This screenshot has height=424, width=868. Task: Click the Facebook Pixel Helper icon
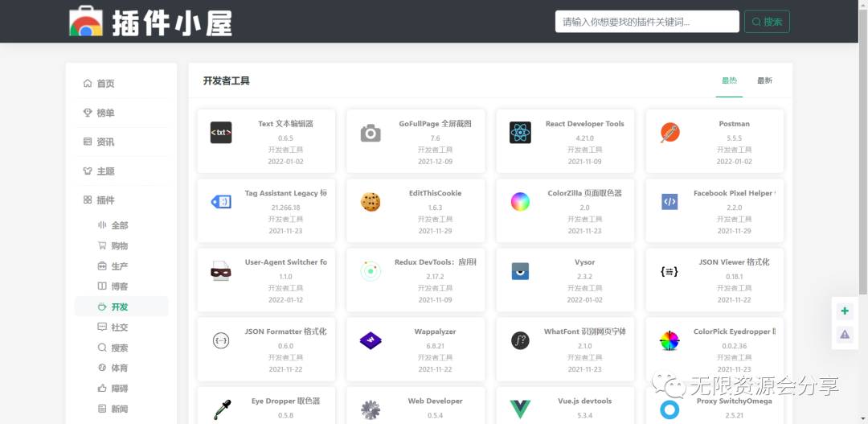[x=669, y=202]
